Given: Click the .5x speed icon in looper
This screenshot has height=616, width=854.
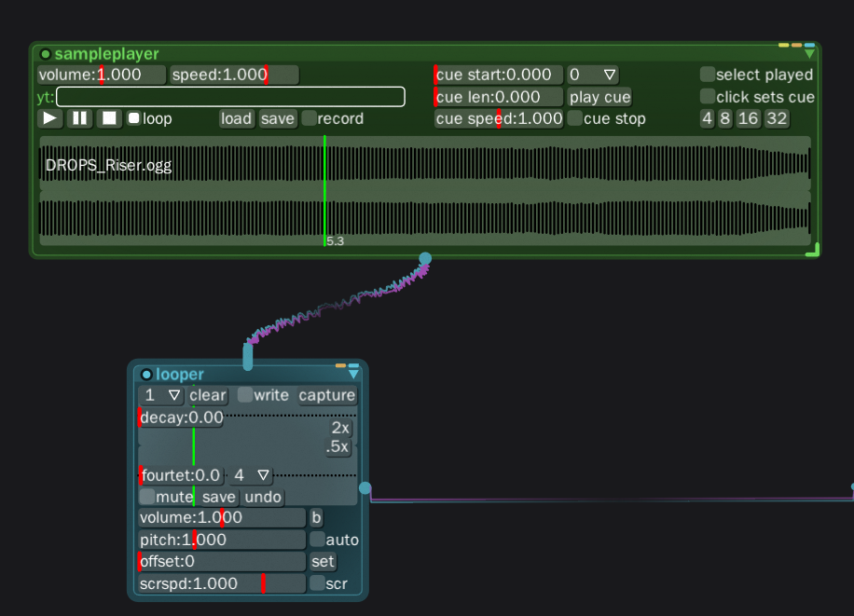Looking at the screenshot, I should [336, 446].
